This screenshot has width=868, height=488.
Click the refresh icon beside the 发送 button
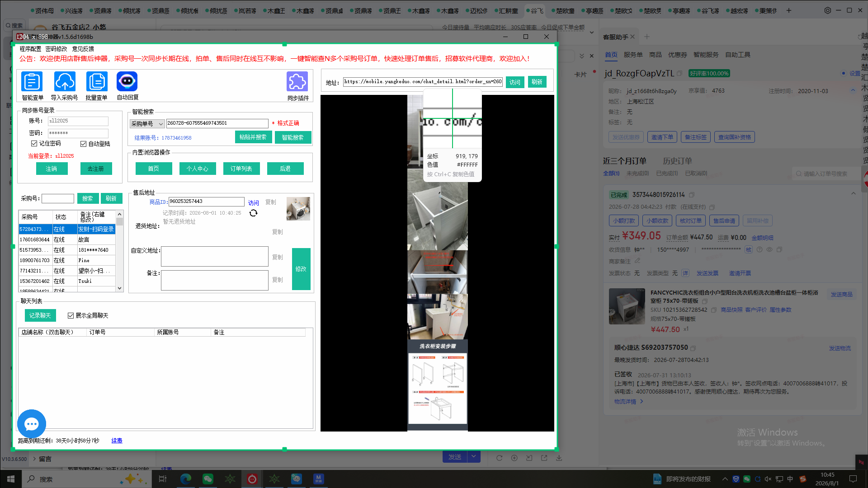tap(499, 458)
